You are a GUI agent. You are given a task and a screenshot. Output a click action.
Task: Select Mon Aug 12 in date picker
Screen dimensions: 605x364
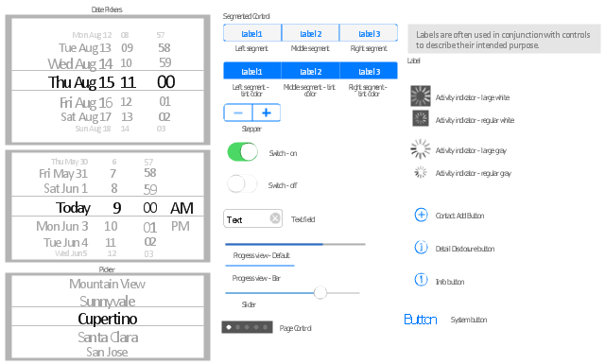92,35
